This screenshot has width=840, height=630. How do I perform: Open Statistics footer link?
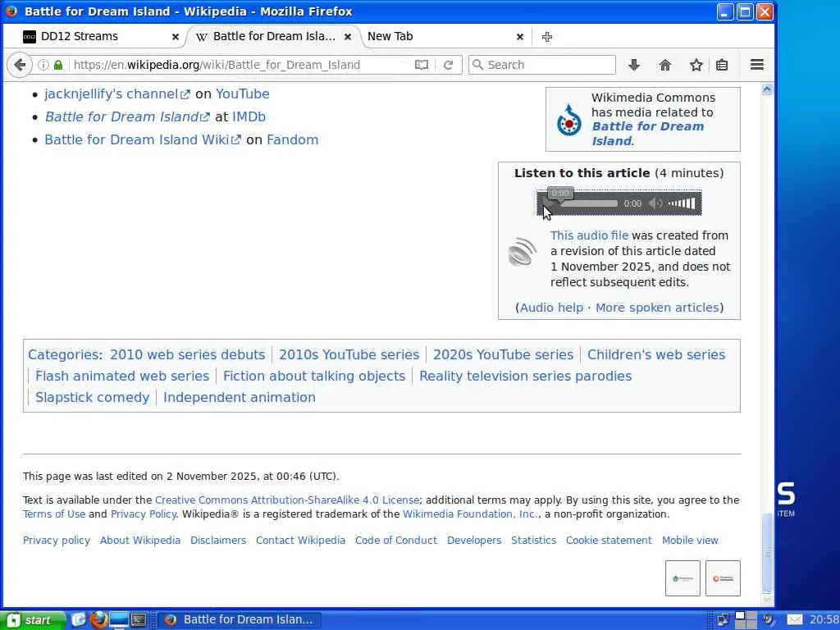(x=533, y=540)
